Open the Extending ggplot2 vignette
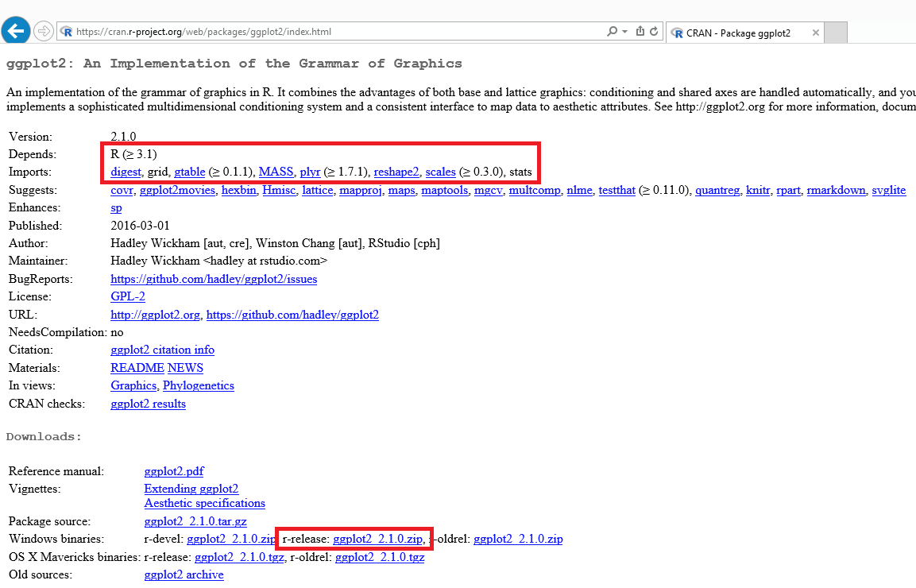916x588 pixels. (191, 489)
